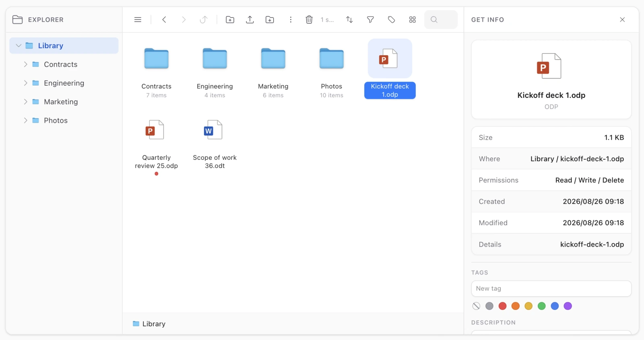Open the three-dot more options menu

(x=291, y=20)
